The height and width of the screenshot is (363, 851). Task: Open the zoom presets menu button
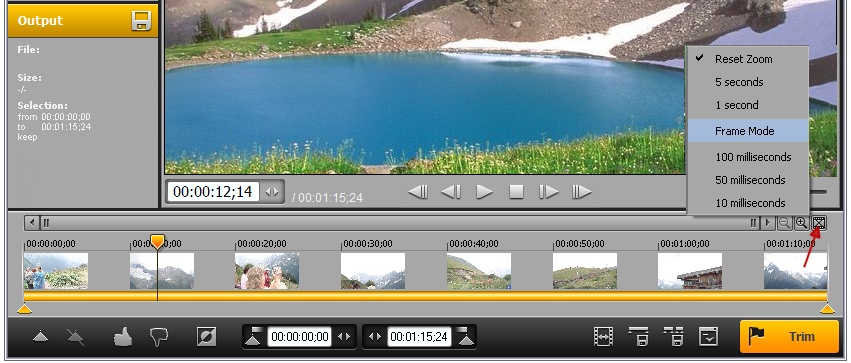pyautogui.click(x=819, y=222)
